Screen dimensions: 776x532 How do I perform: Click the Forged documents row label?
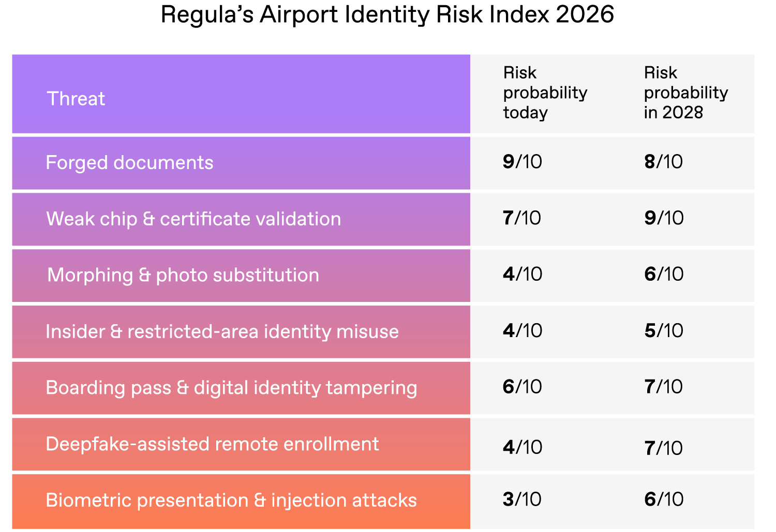(x=129, y=162)
